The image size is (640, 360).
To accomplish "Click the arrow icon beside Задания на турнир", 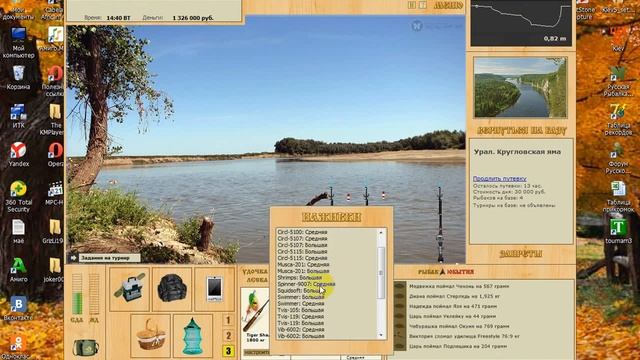I will coord(73,258).
